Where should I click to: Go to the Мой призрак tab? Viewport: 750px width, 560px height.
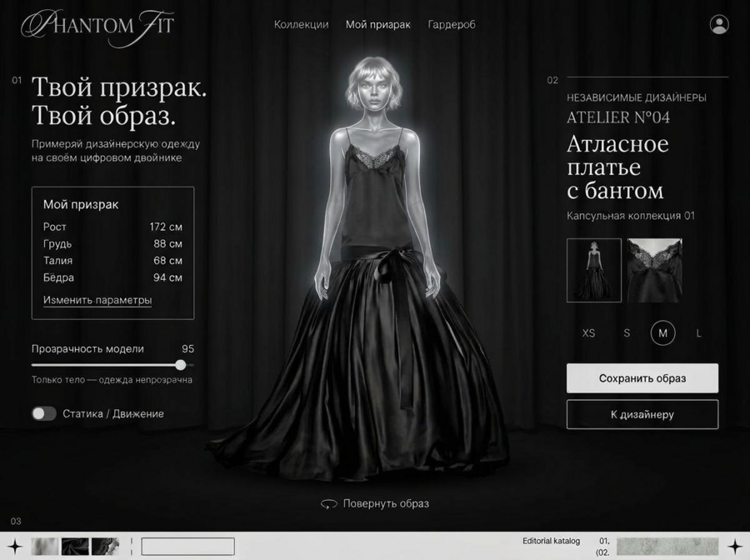coord(377,25)
